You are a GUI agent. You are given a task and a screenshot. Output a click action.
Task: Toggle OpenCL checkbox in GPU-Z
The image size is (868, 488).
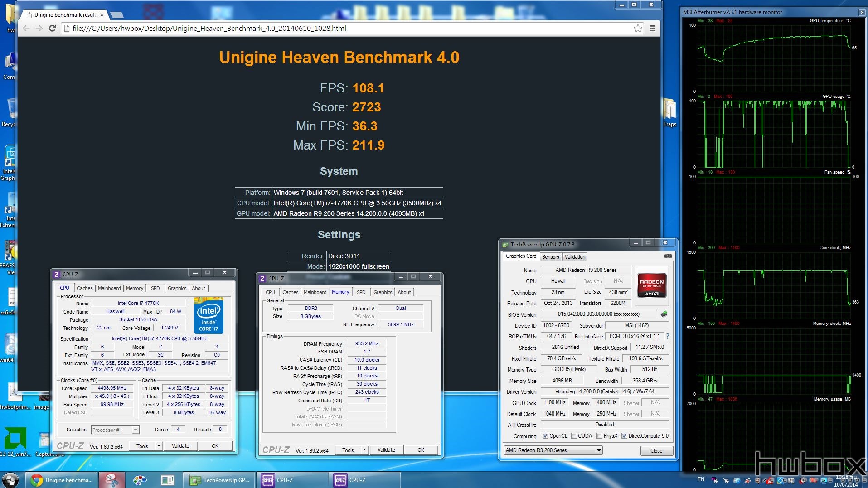pos(545,436)
